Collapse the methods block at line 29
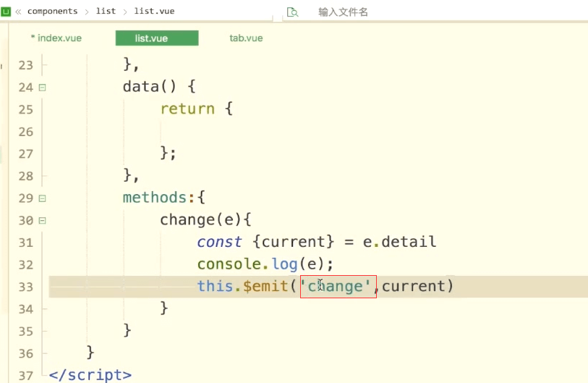 click(43, 198)
